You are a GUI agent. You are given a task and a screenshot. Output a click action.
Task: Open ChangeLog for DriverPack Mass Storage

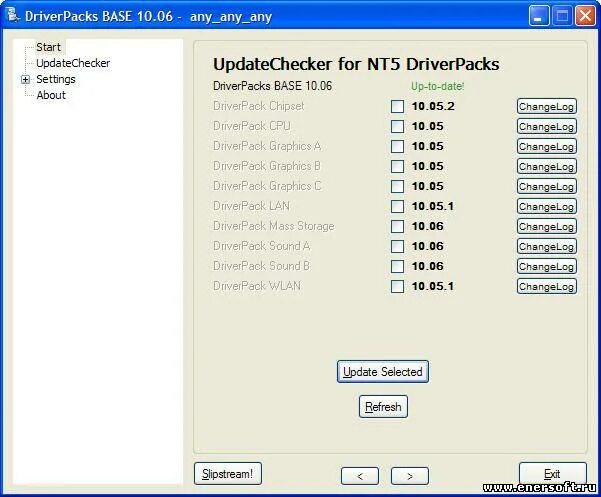pyautogui.click(x=547, y=226)
